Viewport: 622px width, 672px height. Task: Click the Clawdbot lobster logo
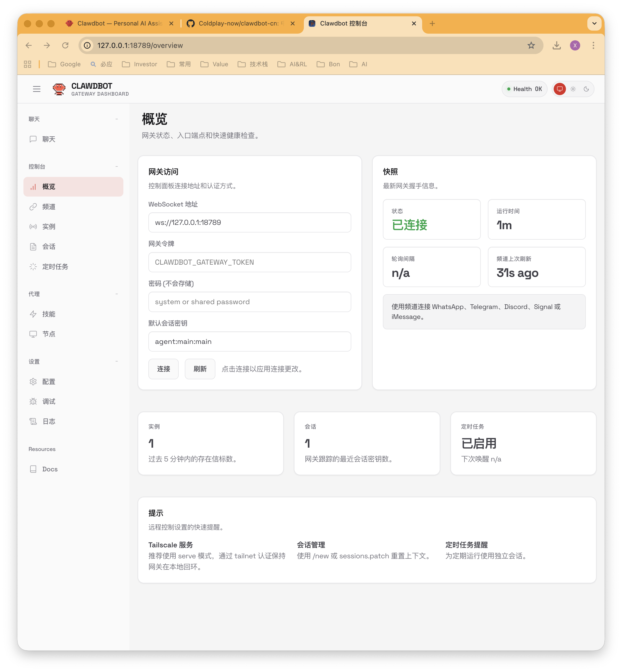pyautogui.click(x=59, y=89)
